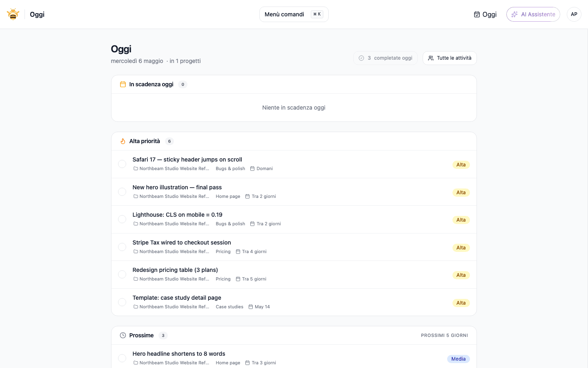588x368 pixels.
Task: Click calendar icon of In scadenza oggi
Action: [x=122, y=84]
